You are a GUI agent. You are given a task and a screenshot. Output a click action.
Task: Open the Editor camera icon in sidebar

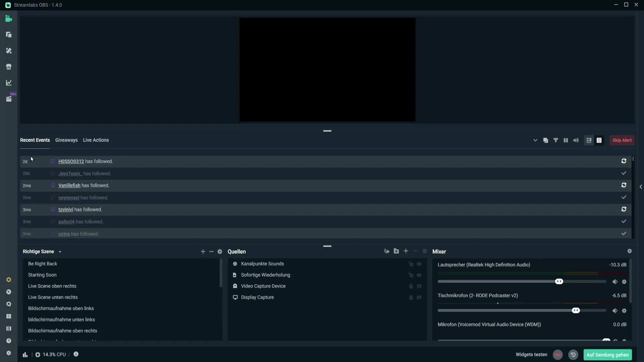coord(9,19)
